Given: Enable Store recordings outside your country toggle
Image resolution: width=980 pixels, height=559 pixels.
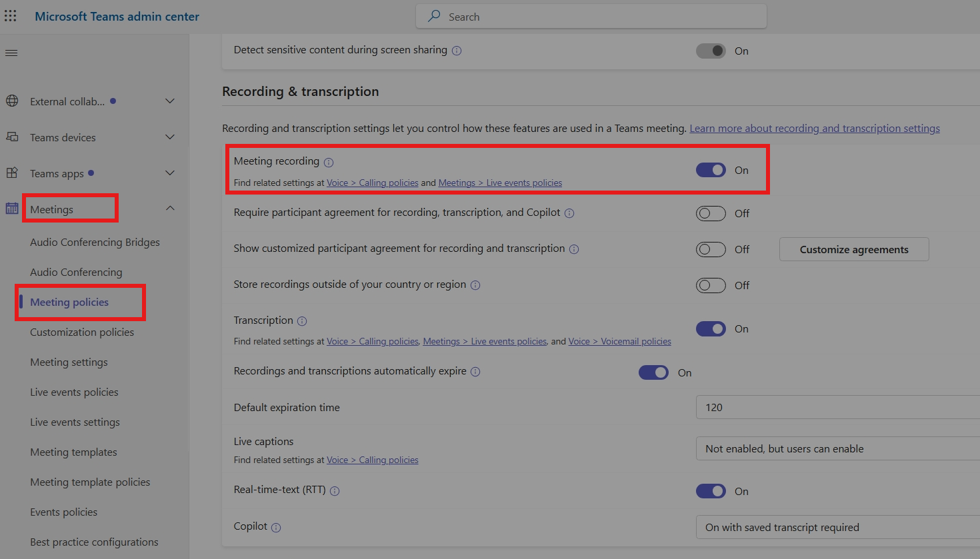Looking at the screenshot, I should [x=711, y=285].
